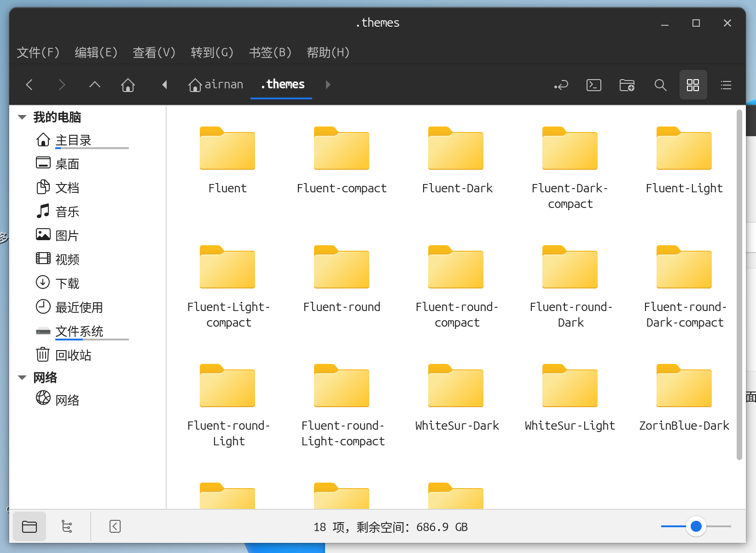The width and height of the screenshot is (756, 553).
Task: Show places view in sidebar
Action: click(x=29, y=526)
